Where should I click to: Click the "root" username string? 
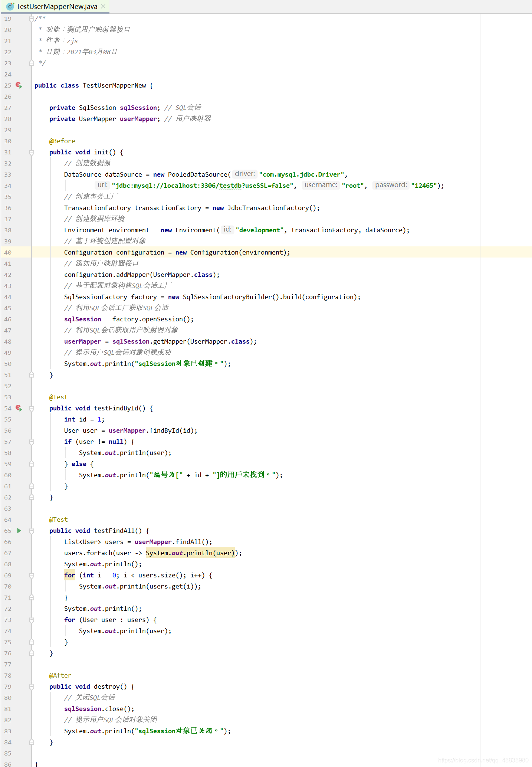pos(353,186)
